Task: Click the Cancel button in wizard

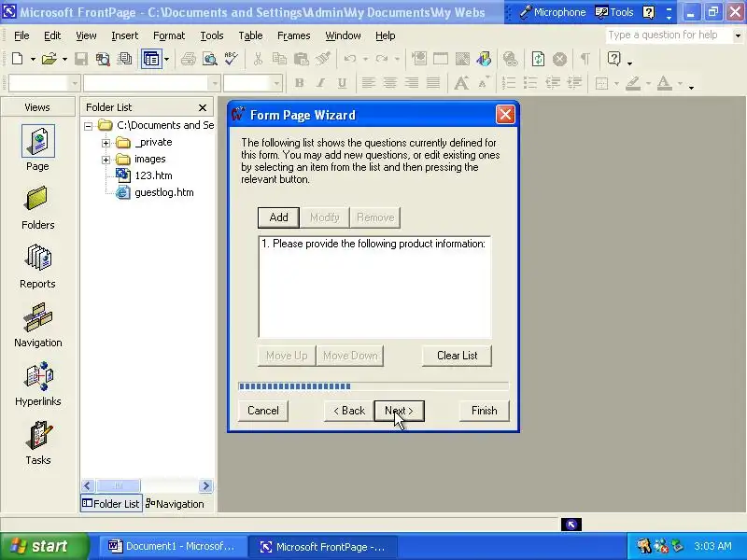Action: pyautogui.click(x=263, y=411)
